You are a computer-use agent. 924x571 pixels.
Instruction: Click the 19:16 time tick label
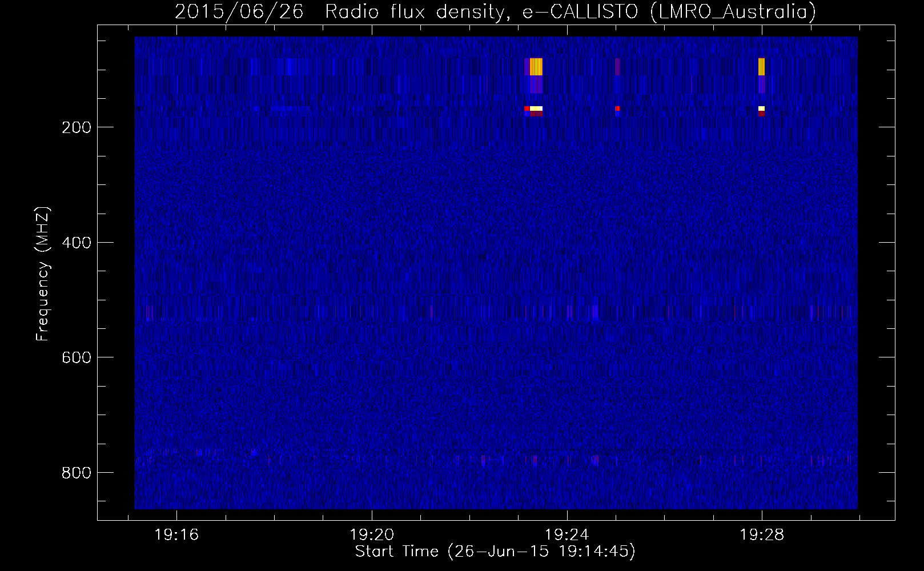(x=177, y=535)
